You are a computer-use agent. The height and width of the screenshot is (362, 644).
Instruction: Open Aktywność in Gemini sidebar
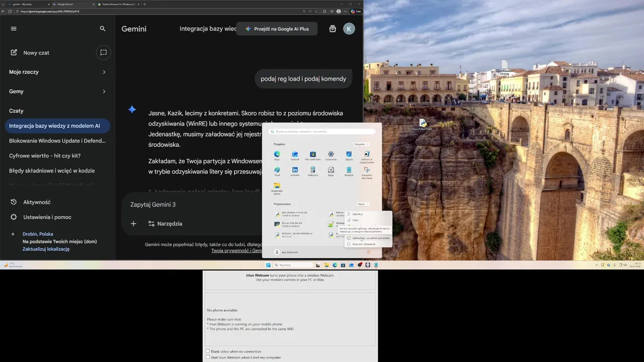point(31,202)
